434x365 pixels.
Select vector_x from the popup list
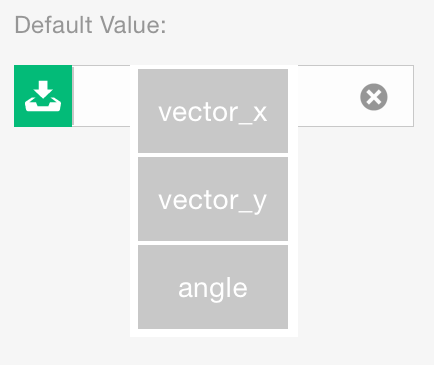[x=213, y=111]
